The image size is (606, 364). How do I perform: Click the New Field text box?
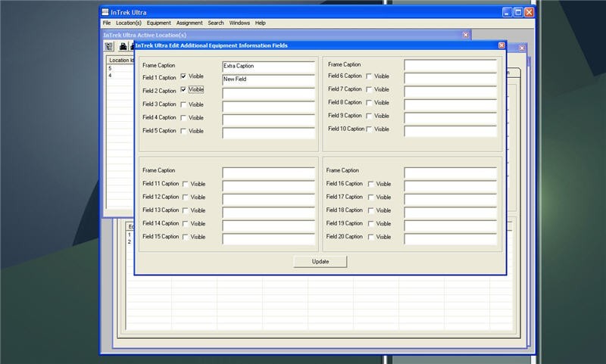coord(269,79)
